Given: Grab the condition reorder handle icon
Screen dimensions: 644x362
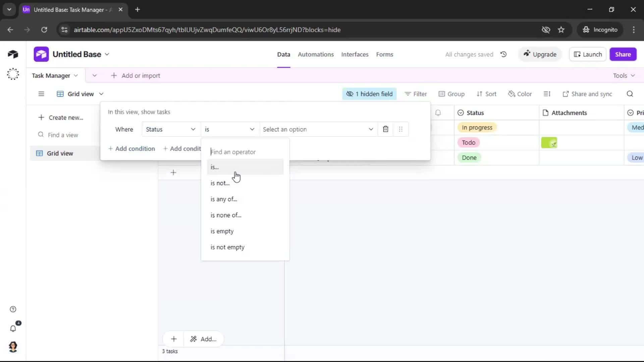Looking at the screenshot, I should pyautogui.click(x=400, y=129).
